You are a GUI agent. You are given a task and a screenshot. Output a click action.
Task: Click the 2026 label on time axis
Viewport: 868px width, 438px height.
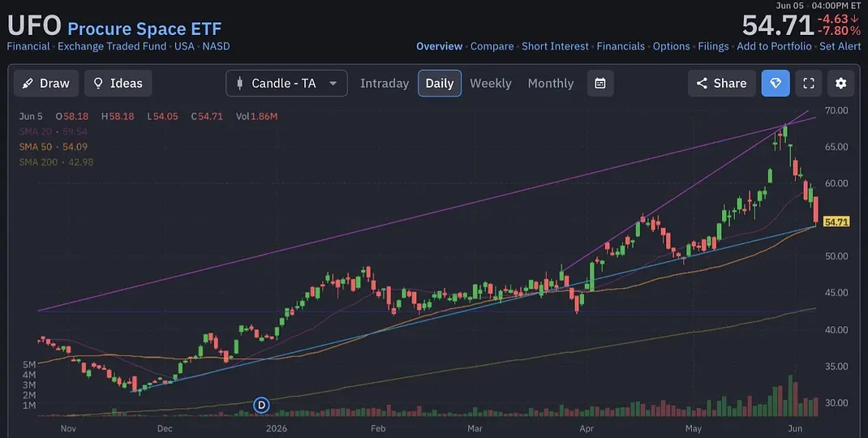[x=277, y=428]
